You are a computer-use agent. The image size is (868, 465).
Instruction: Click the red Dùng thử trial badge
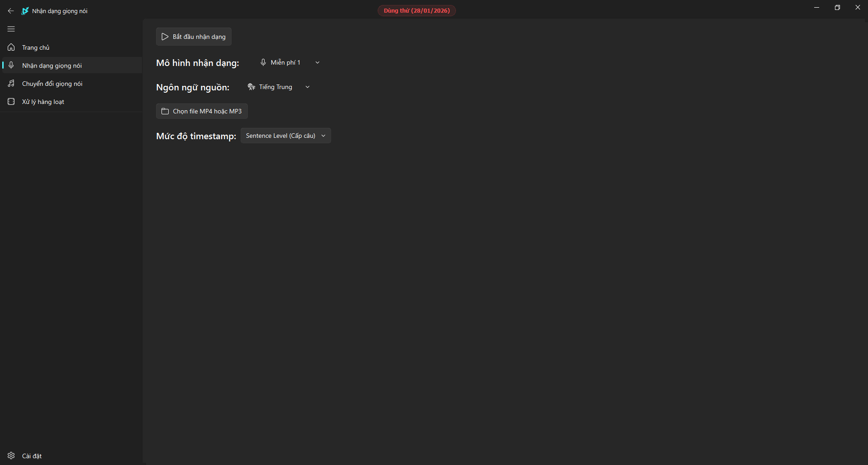point(417,10)
